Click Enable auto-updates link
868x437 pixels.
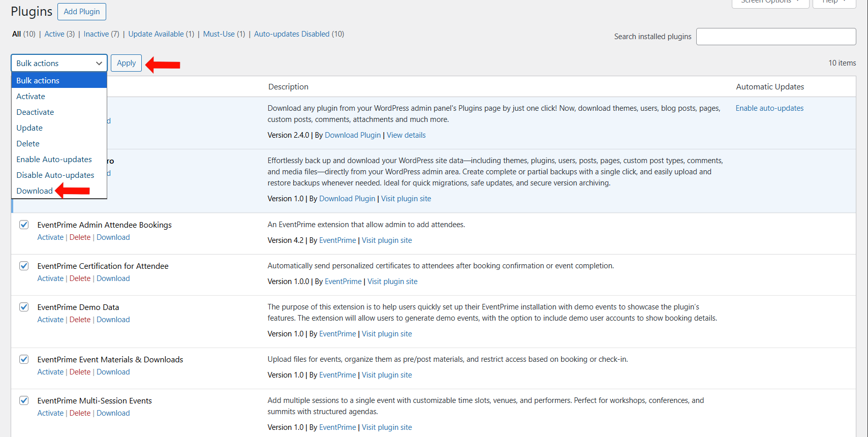click(769, 108)
